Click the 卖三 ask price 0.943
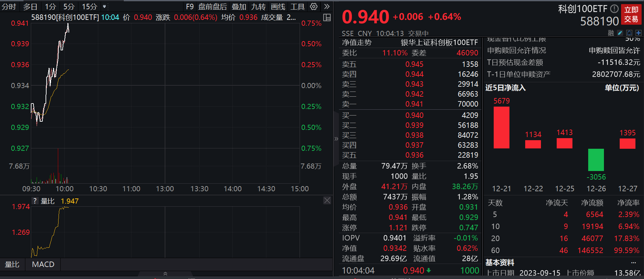644x279 pixels. point(414,84)
